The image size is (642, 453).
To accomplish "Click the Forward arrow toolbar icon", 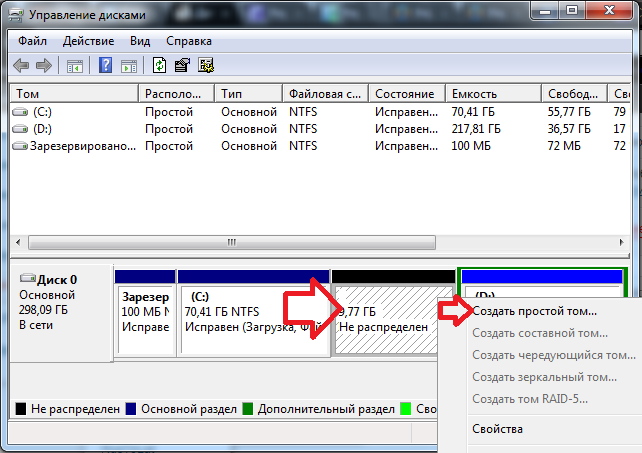I will pos(43,66).
